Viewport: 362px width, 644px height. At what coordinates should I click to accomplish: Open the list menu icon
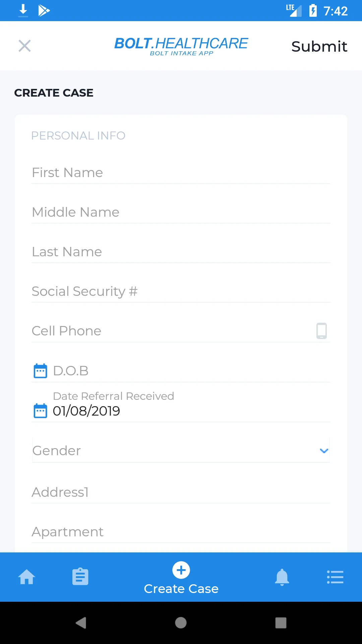(x=335, y=577)
